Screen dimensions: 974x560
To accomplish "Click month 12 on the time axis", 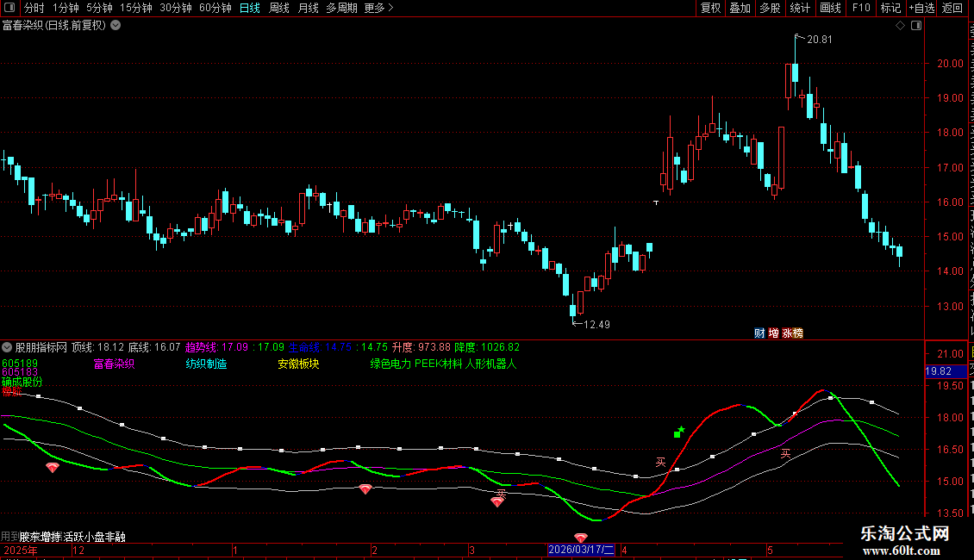I will [78, 550].
